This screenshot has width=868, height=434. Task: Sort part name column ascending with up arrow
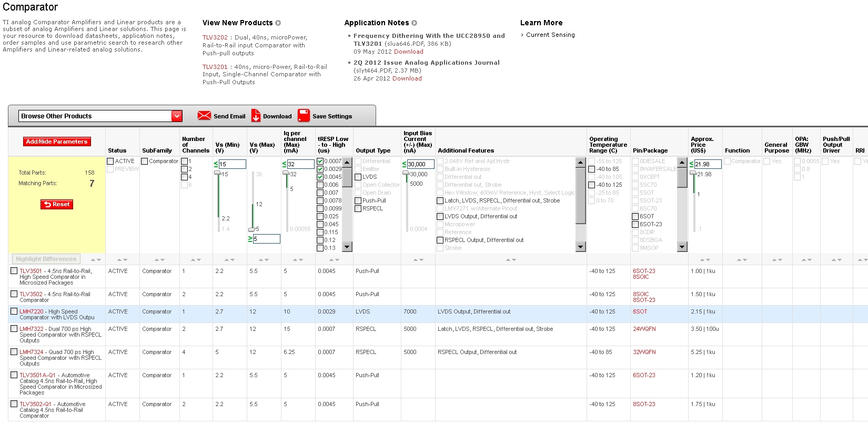(93, 260)
